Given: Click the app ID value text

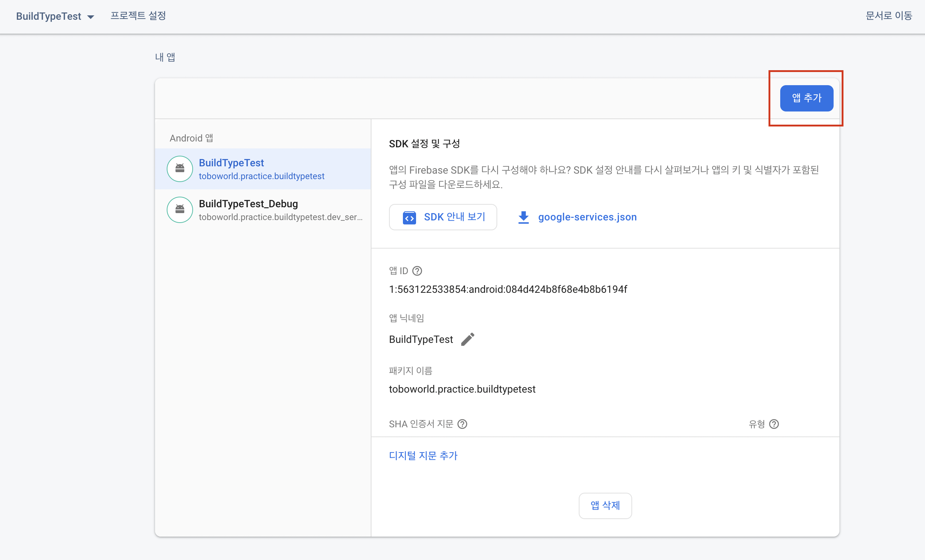Looking at the screenshot, I should tap(508, 289).
